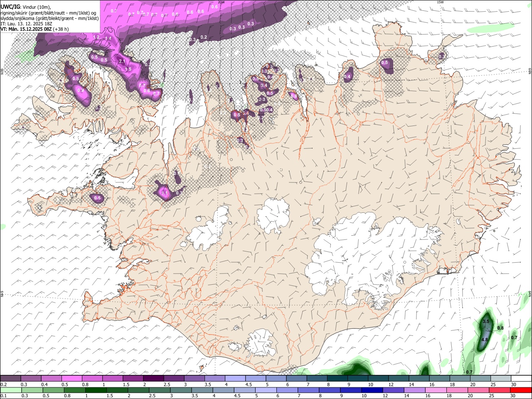Click the "15W" longitude label
Screen dimensions: 532x399
click(x=440, y=2)
